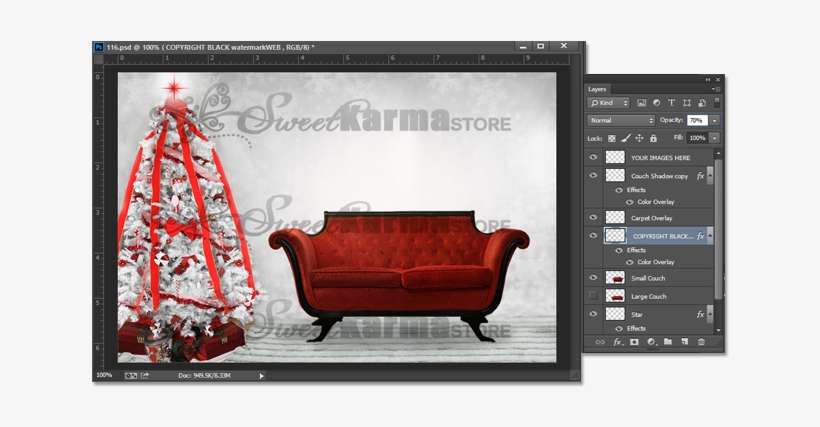Click the Small Couch layer thumbnail
This screenshot has width=820, height=427.
615,278
